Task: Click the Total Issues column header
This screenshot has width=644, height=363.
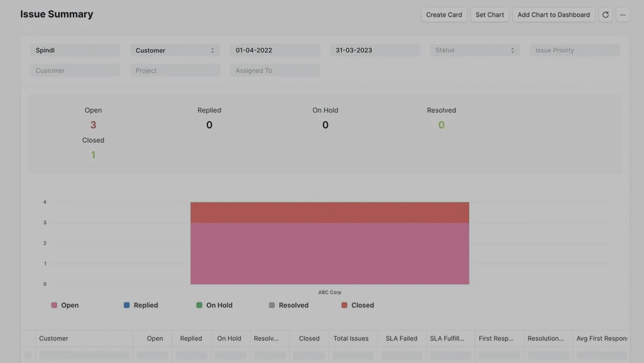Action: pyautogui.click(x=351, y=338)
